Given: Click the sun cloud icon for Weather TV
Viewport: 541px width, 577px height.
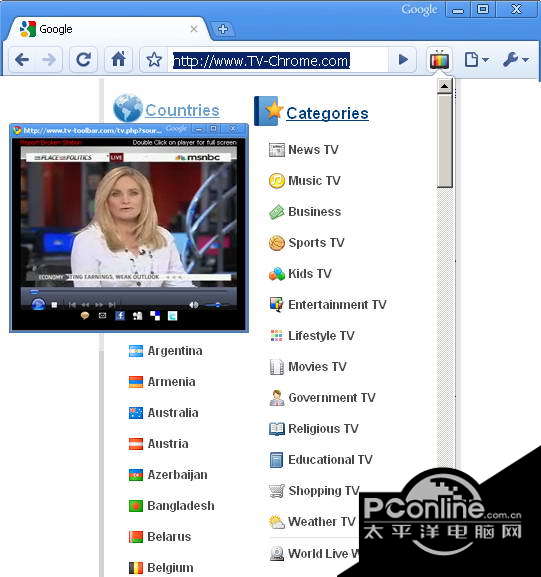Looking at the screenshot, I should 276,522.
